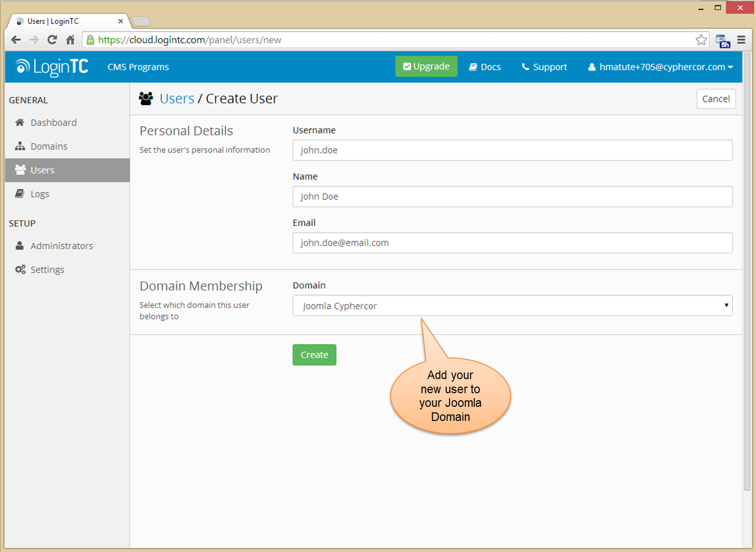The width and height of the screenshot is (756, 552).
Task: Open Domains in the sidebar
Action: tap(67, 146)
